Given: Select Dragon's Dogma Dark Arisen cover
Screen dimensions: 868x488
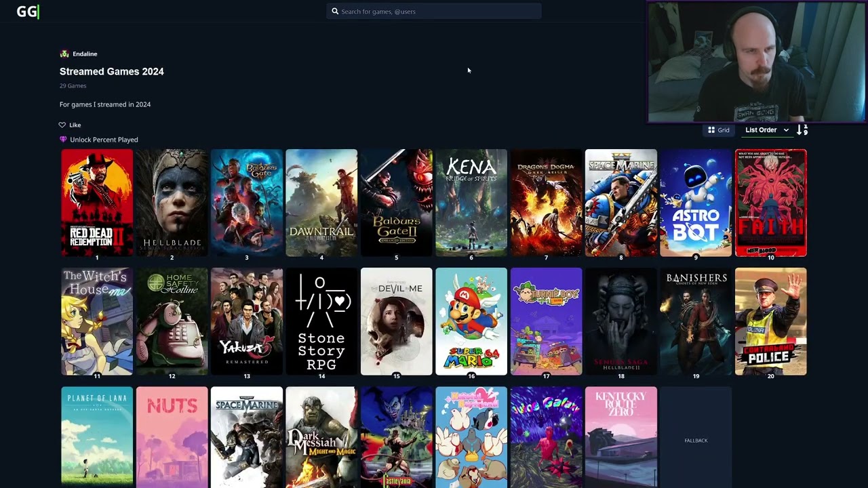Looking at the screenshot, I should coord(546,203).
